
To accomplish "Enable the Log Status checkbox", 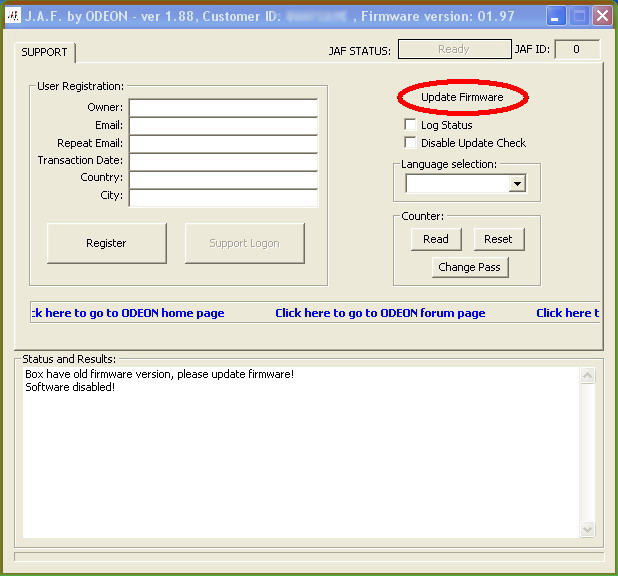I will click(x=410, y=125).
